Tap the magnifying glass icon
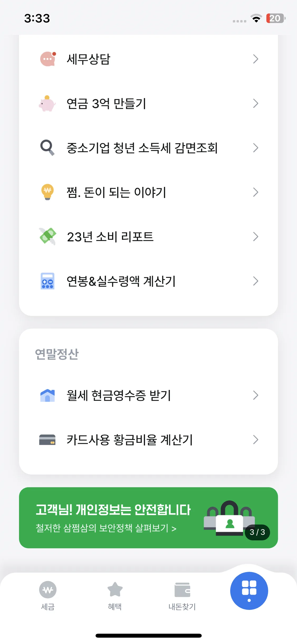The width and height of the screenshot is (297, 644). coord(47,148)
